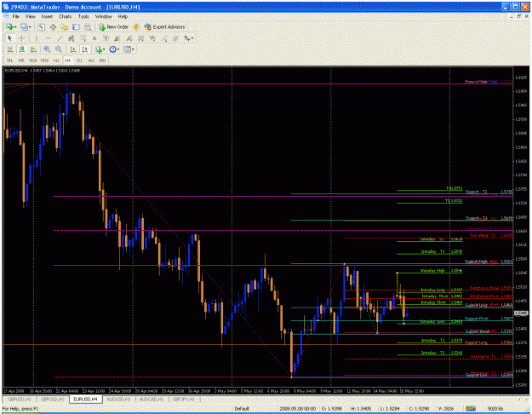Select the active H4 timeframe button

point(68,60)
